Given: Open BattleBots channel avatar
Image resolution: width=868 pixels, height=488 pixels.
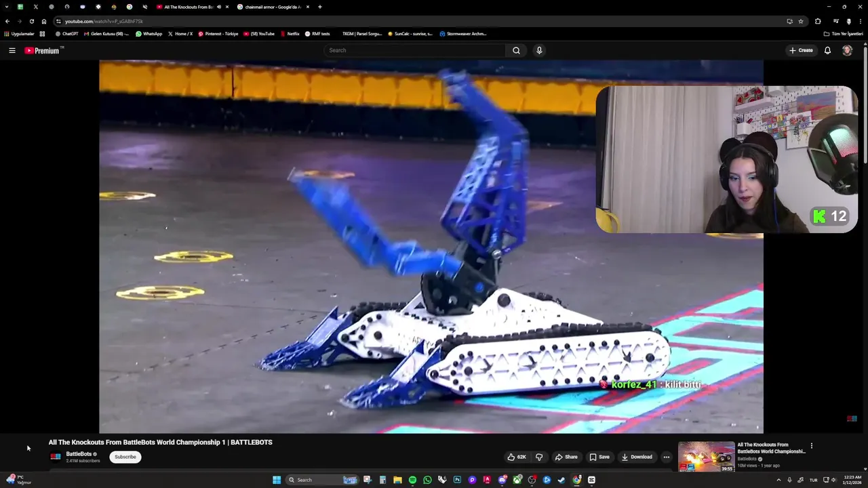Looking at the screenshot, I should (x=56, y=457).
